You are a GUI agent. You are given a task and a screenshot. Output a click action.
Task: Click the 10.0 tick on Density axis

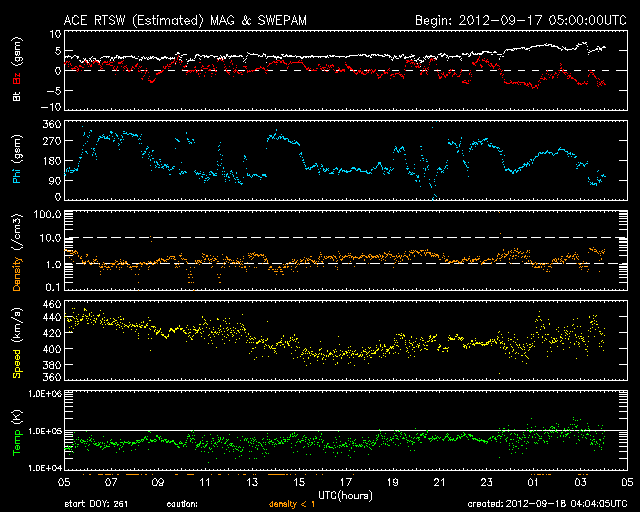pyautogui.click(x=51, y=238)
